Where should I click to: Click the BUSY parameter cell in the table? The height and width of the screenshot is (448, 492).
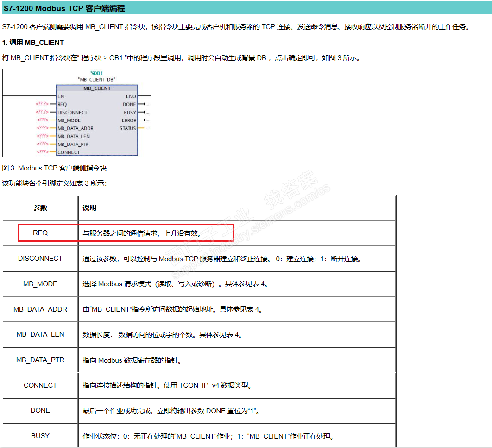pyautogui.click(x=40, y=436)
